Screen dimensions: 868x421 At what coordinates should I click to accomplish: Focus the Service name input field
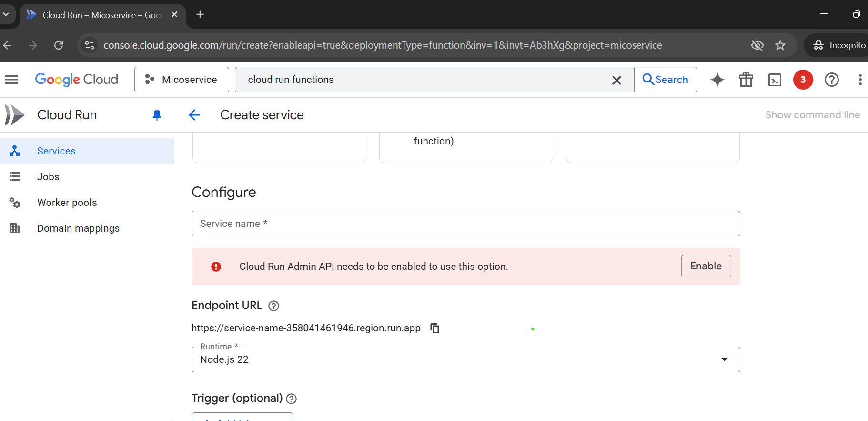465,224
